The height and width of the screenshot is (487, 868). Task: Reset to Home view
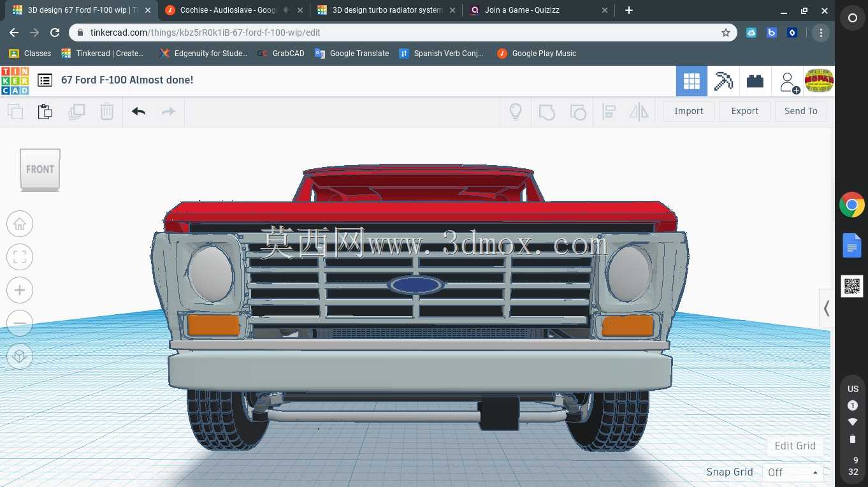click(x=20, y=224)
